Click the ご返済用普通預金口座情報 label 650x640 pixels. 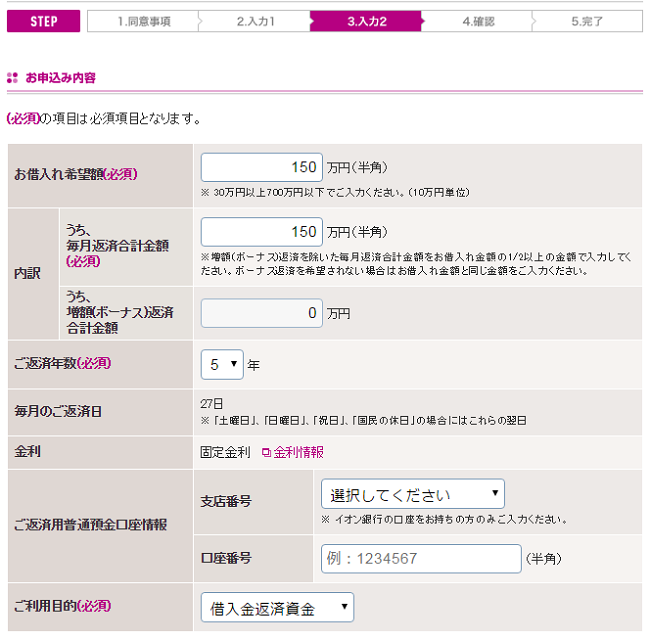90,525
